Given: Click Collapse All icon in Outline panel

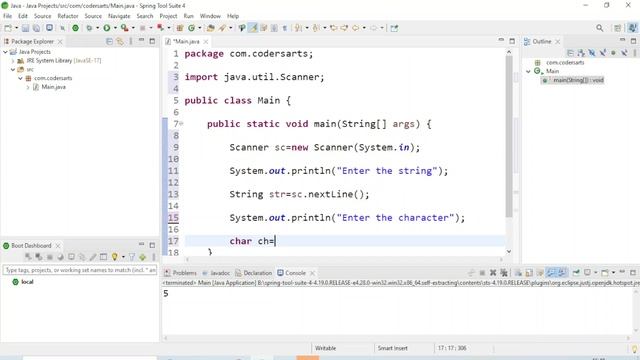Looking at the screenshot, I should (570, 53).
